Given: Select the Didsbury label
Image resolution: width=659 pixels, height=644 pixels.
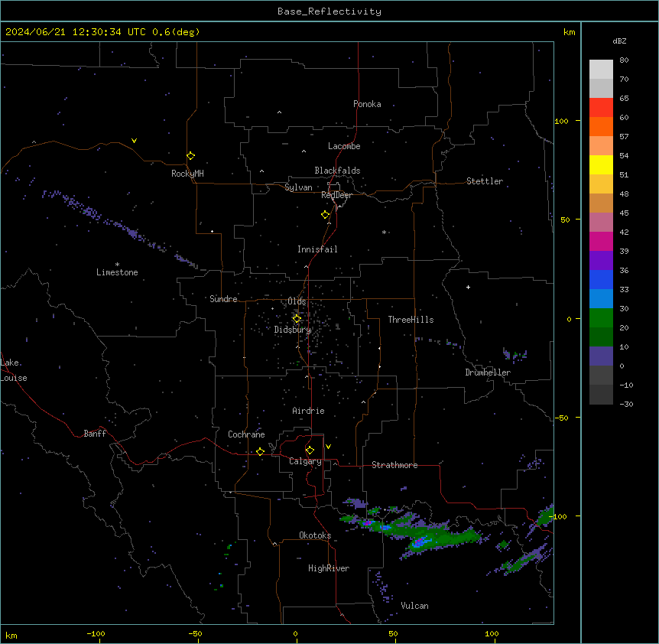Looking at the screenshot, I should click(293, 330).
